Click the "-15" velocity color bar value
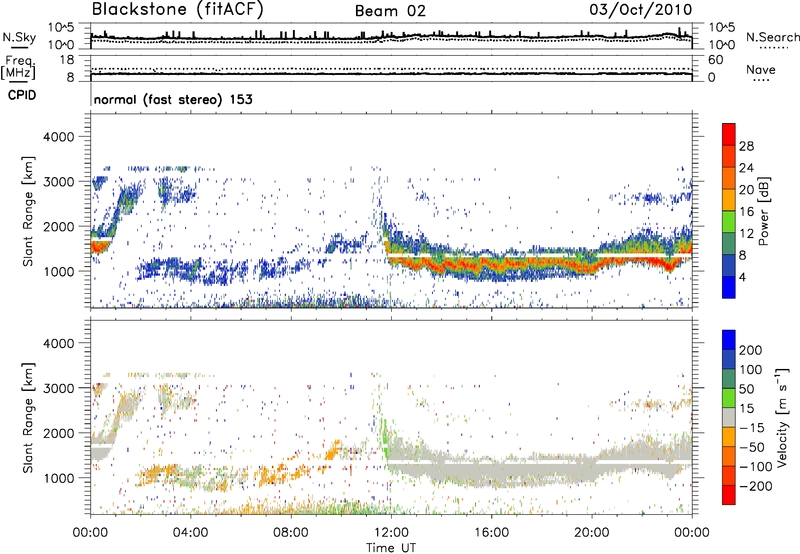 751,428
